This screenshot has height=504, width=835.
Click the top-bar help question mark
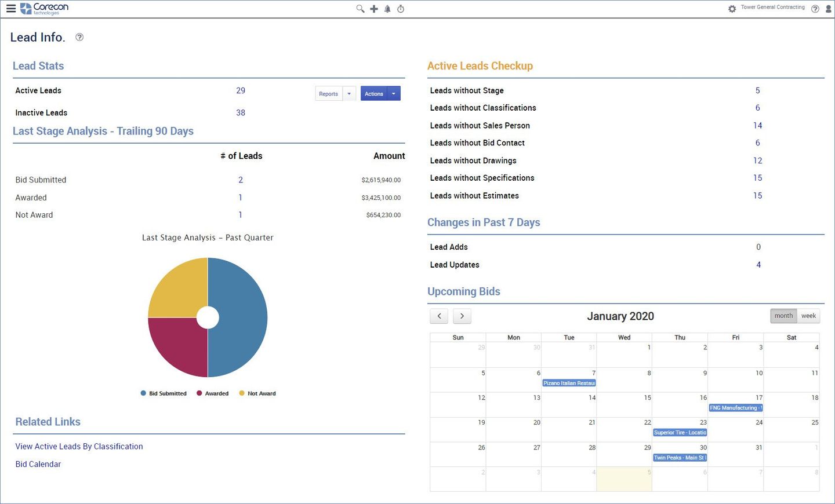[x=815, y=9]
